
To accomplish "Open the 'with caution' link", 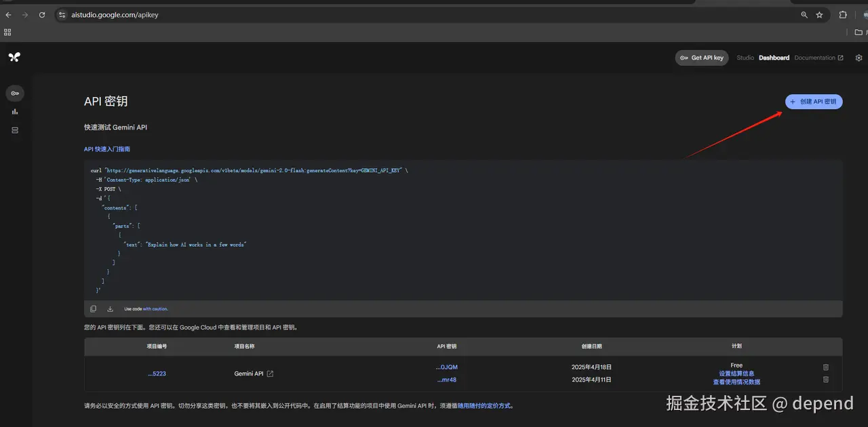I will click(155, 309).
